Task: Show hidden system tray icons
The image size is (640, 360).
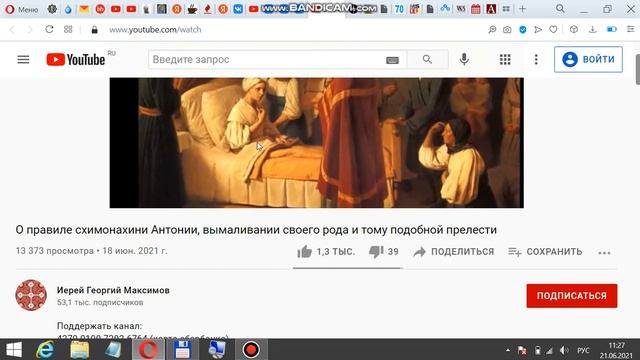Action: (507, 350)
